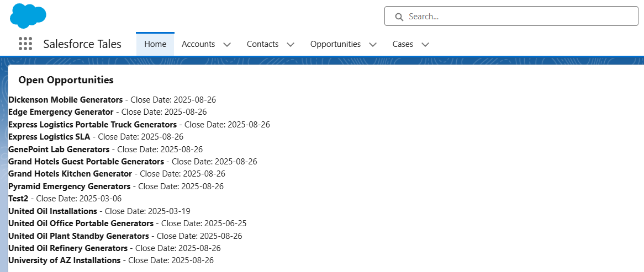644x272 pixels.
Task: Select Express Logistics Portable Truck Generators
Action: coord(92,124)
